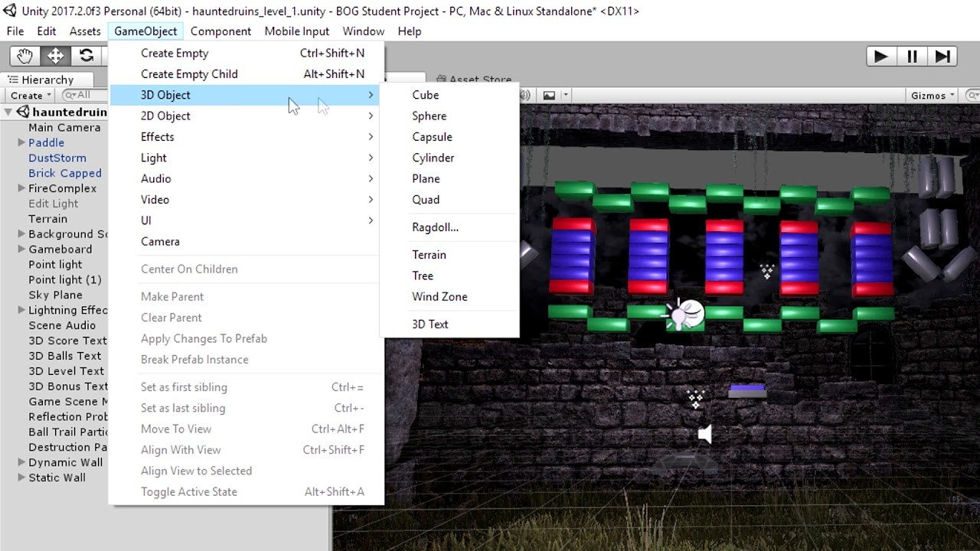
Task: Create a Cube 3D object
Action: [x=450, y=95]
